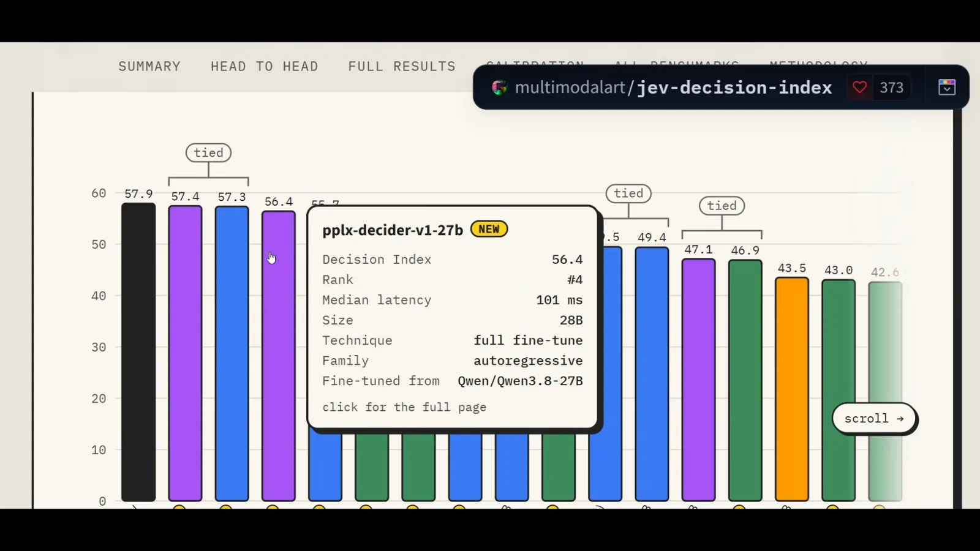Screen dimensions: 980x551
Task: Click the scroll → button
Action: click(874, 419)
